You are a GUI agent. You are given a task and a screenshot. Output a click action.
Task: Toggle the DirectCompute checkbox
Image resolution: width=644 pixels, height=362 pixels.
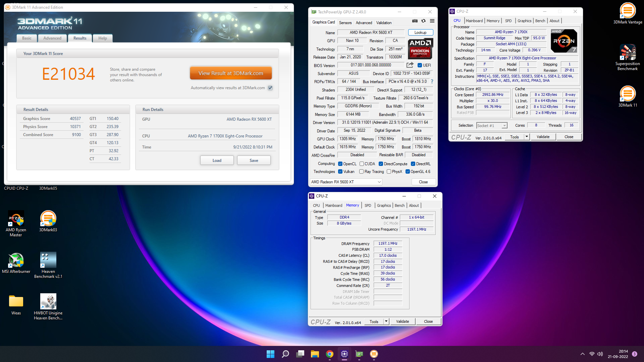[381, 164]
